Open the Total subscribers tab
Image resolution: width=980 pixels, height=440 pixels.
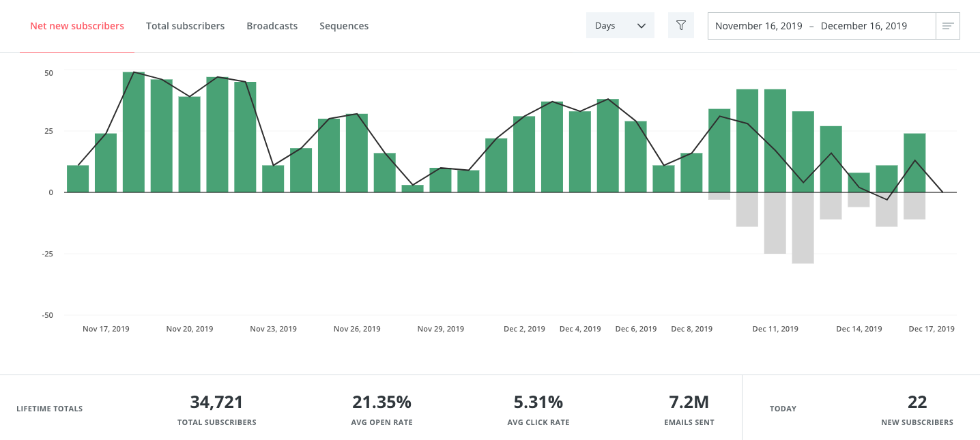(x=185, y=26)
